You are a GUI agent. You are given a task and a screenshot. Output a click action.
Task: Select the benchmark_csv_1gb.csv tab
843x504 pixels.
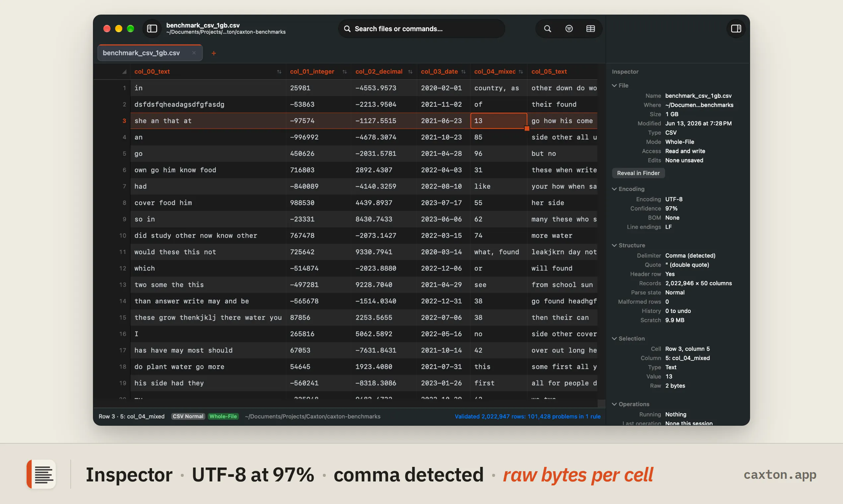click(150, 53)
